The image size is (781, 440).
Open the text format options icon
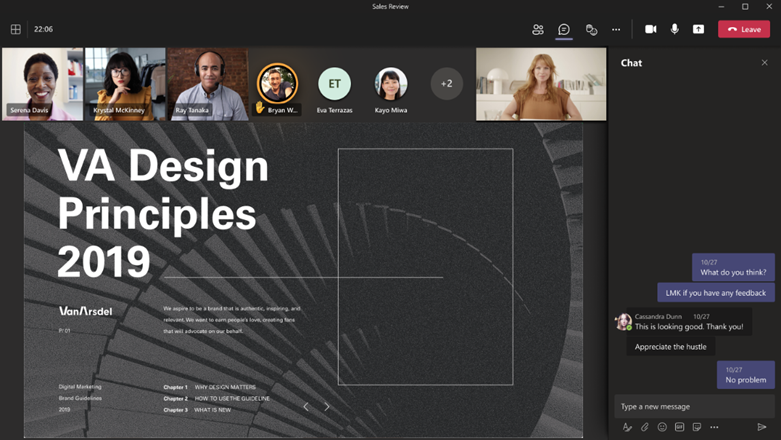[x=627, y=427]
